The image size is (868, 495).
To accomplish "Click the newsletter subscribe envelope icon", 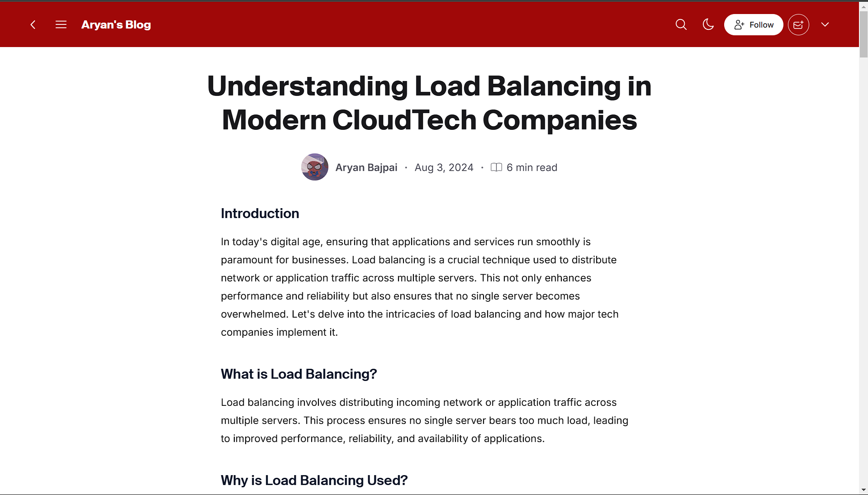I will tap(798, 24).
